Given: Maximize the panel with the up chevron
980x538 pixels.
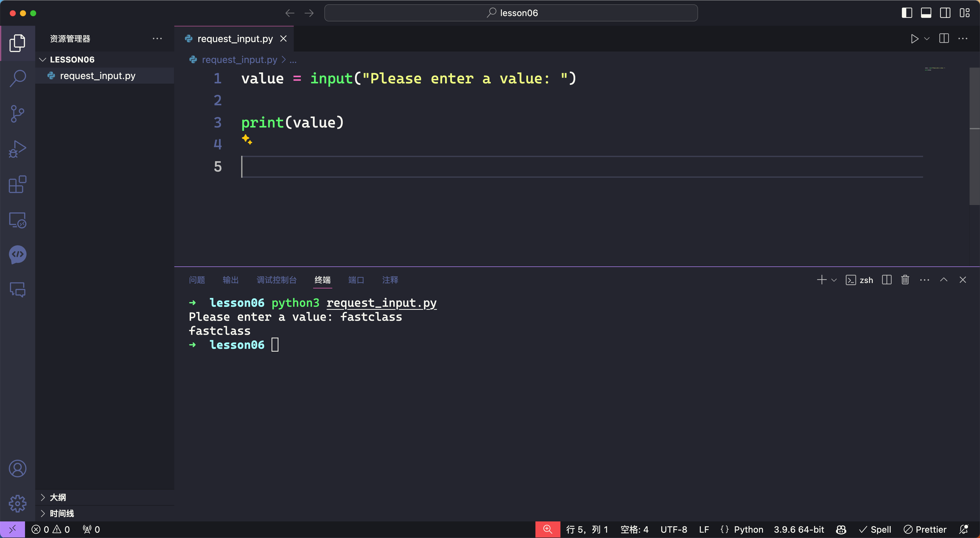Looking at the screenshot, I should (x=944, y=280).
